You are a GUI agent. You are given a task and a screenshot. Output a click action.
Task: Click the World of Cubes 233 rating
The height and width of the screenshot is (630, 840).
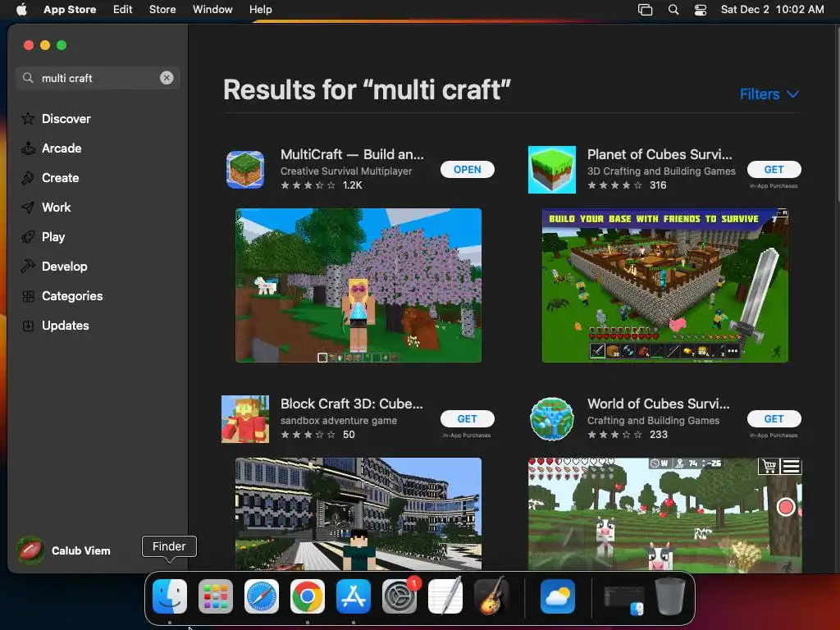[628, 435]
